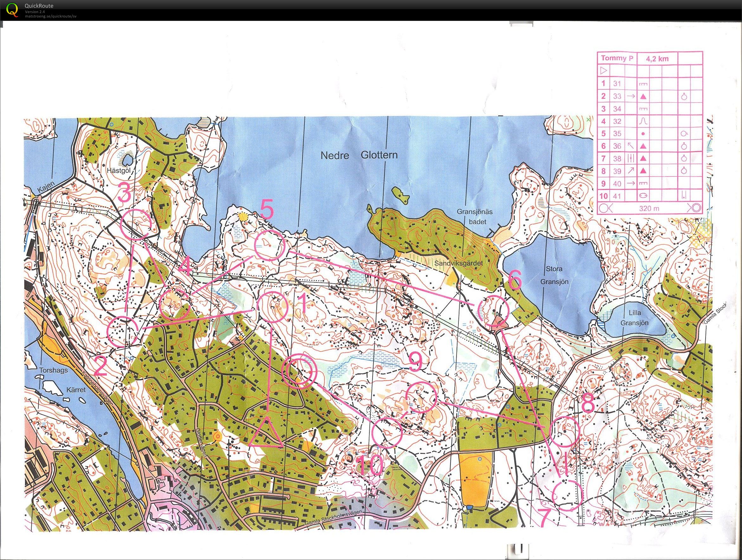
Task: Click the "Kärret" map label
Action: click(x=76, y=390)
